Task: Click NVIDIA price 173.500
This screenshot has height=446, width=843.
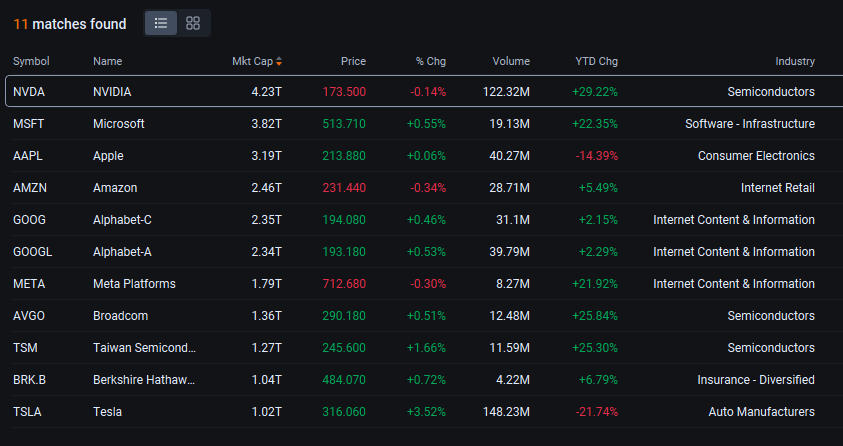Action: coord(344,92)
